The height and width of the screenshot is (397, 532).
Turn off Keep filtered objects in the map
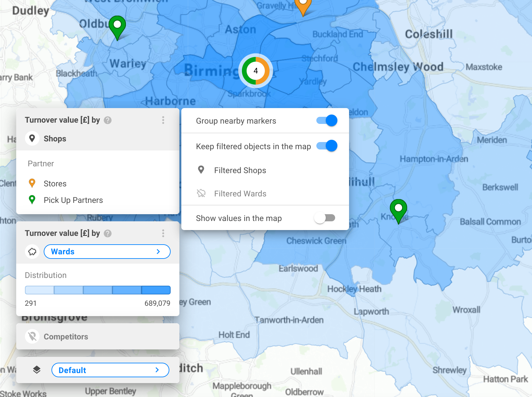pos(327,146)
